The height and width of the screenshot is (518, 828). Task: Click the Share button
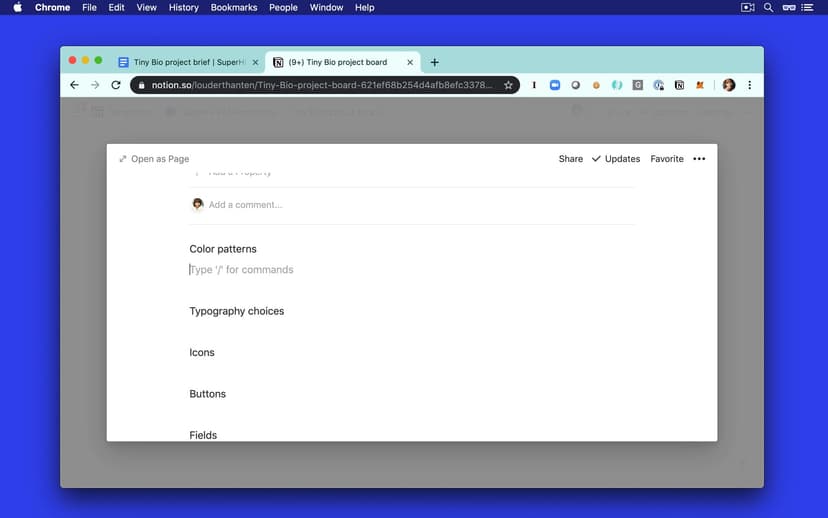click(x=570, y=159)
